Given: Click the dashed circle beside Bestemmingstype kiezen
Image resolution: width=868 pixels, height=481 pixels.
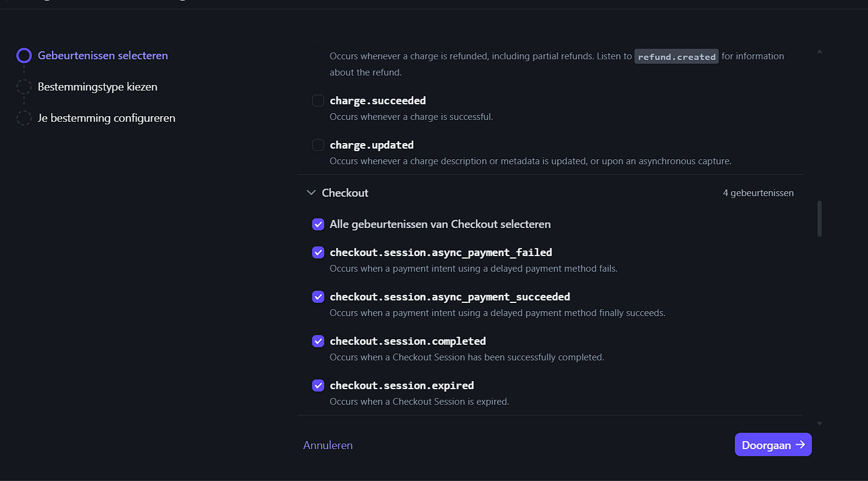Looking at the screenshot, I should (24, 87).
